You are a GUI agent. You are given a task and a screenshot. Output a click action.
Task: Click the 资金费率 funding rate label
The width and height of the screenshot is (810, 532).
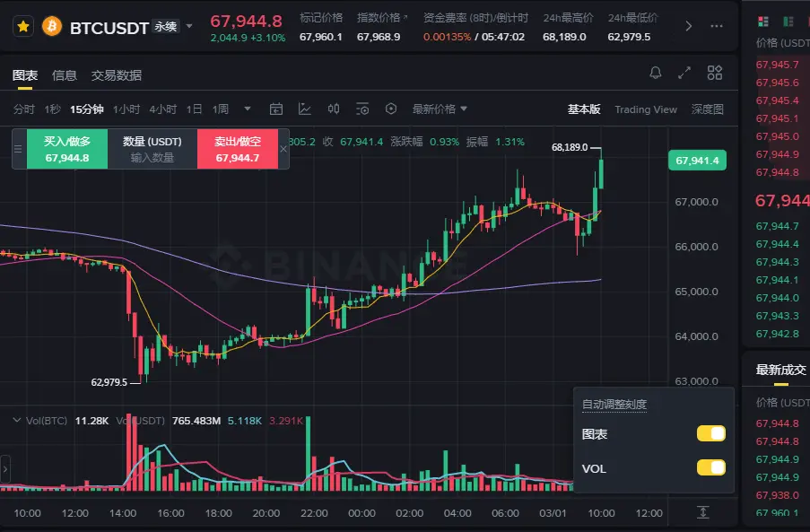[475, 18]
